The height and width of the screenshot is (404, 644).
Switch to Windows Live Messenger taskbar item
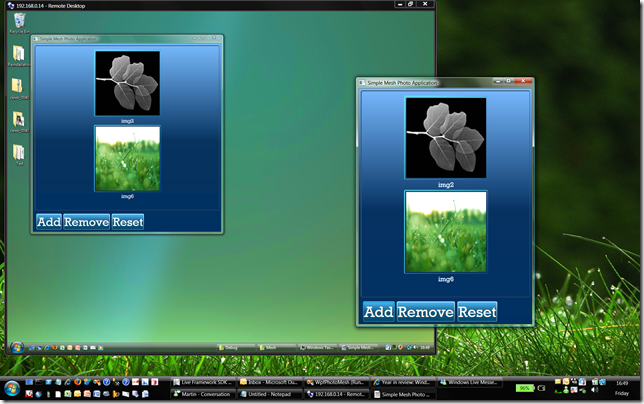tap(470, 382)
